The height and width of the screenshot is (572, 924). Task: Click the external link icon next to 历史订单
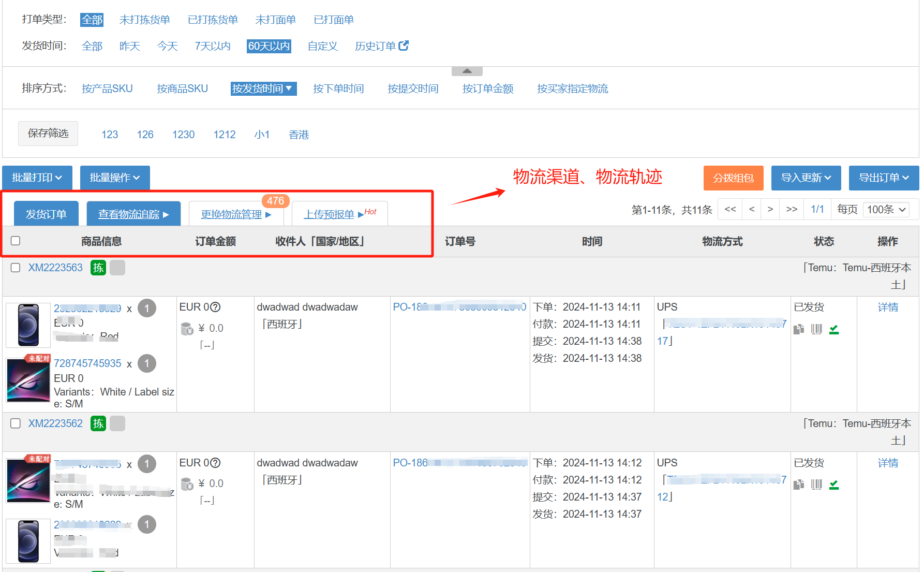405,46
